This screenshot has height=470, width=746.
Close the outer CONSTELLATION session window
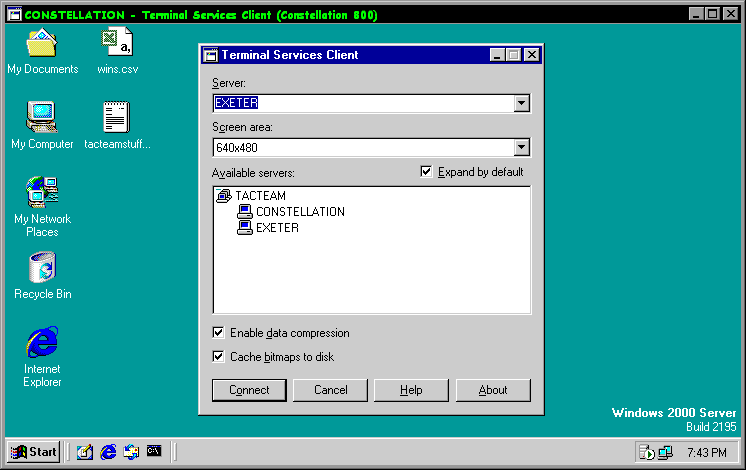point(730,14)
